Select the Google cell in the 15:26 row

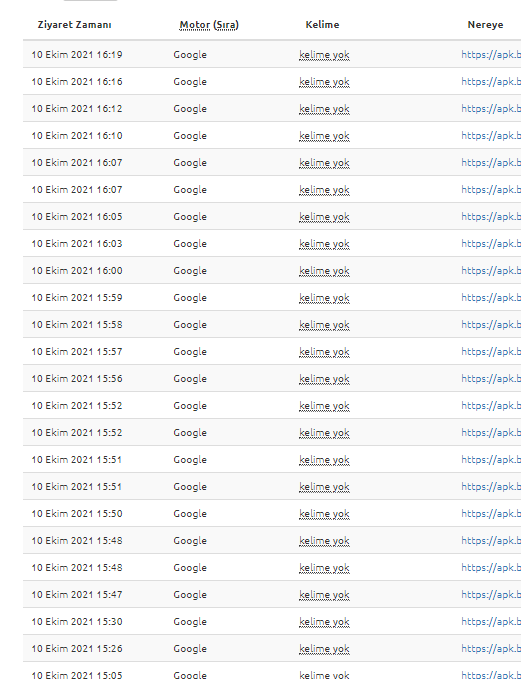[190, 649]
